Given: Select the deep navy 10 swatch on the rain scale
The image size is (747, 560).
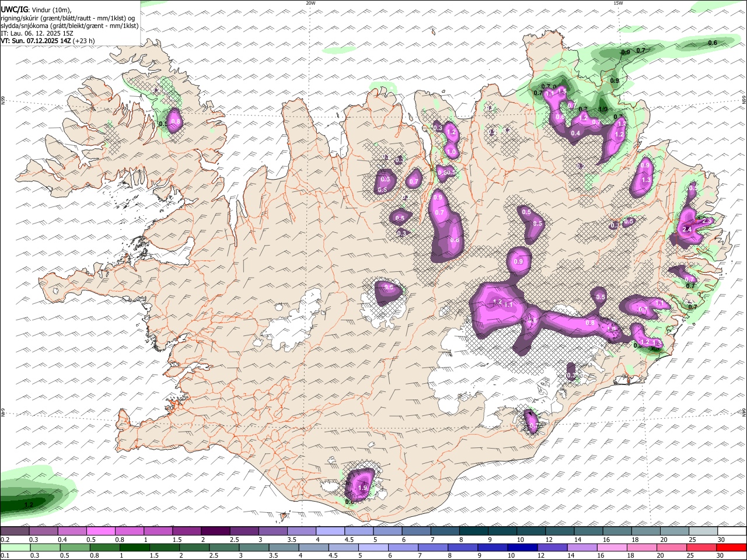Looking at the screenshot, I should (x=522, y=548).
